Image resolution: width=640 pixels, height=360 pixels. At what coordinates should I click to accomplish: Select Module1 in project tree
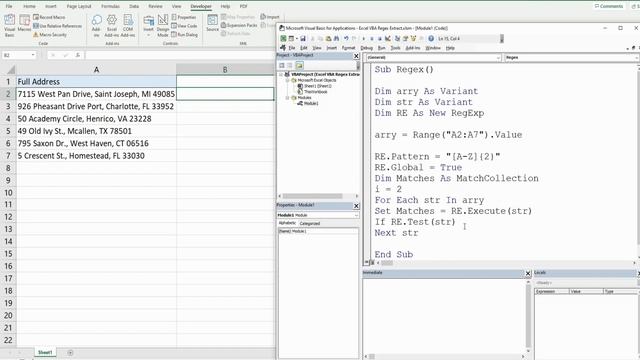click(311, 104)
